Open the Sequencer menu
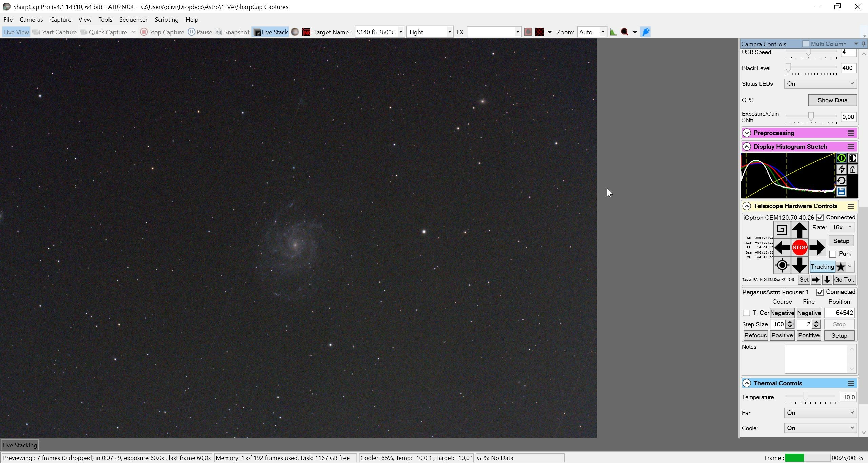868x463 pixels. (133, 20)
